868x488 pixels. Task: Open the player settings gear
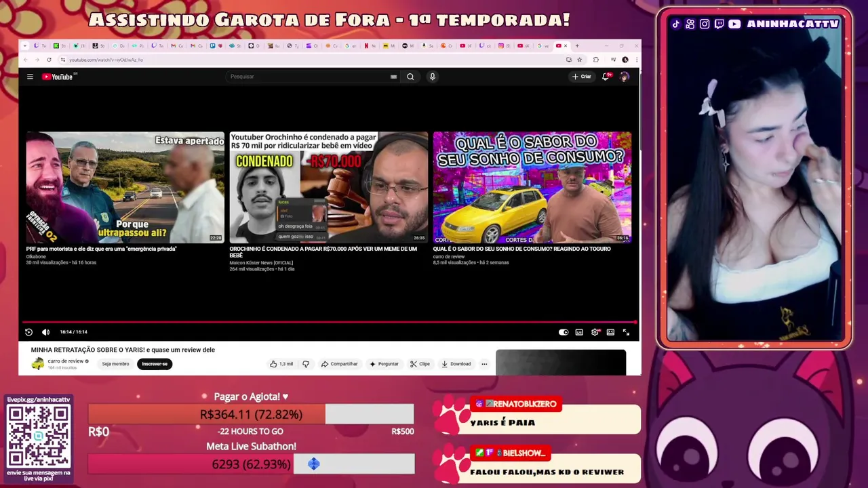(595, 332)
